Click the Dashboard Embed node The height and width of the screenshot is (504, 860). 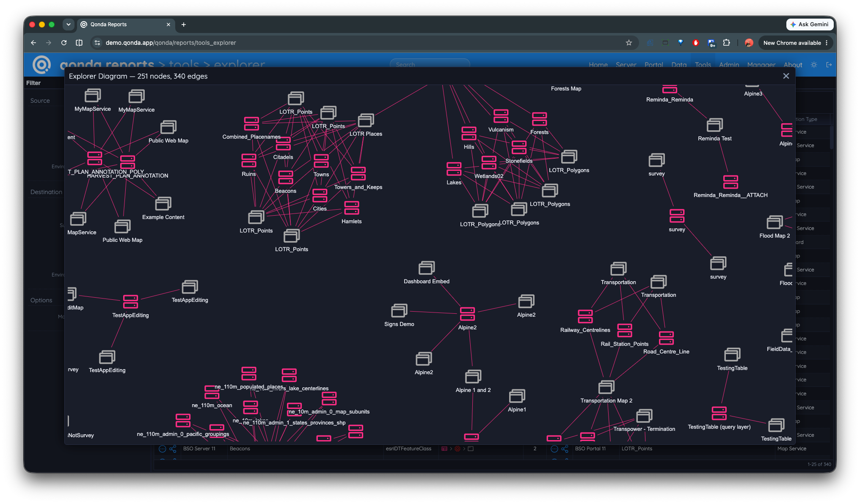(x=427, y=268)
